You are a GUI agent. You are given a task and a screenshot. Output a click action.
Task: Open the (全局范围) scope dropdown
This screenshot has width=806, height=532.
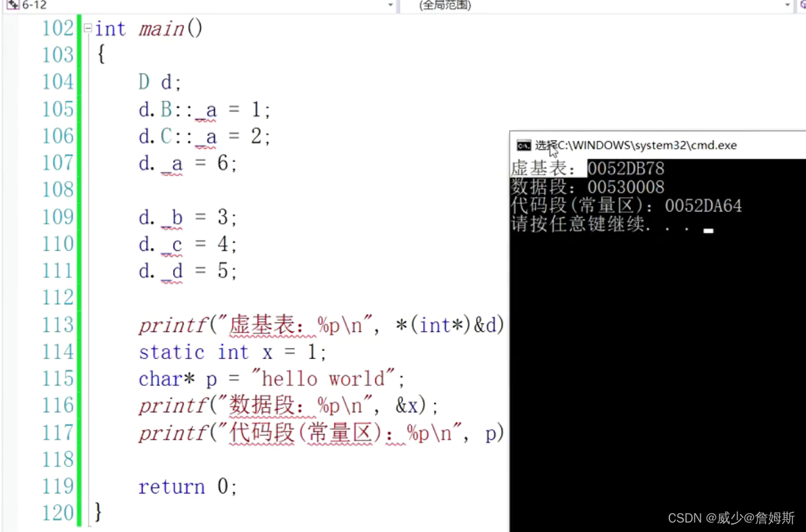pyautogui.click(x=787, y=5)
